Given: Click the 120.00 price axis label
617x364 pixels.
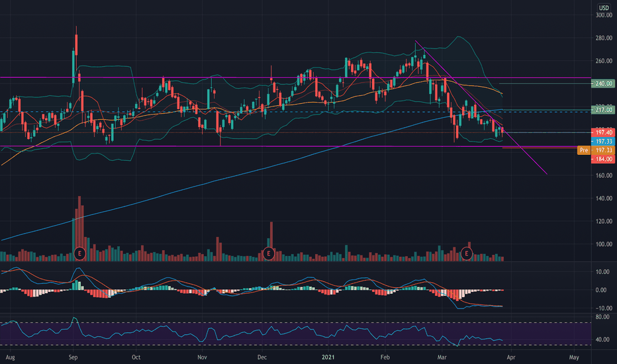Looking at the screenshot, I should 604,221.
